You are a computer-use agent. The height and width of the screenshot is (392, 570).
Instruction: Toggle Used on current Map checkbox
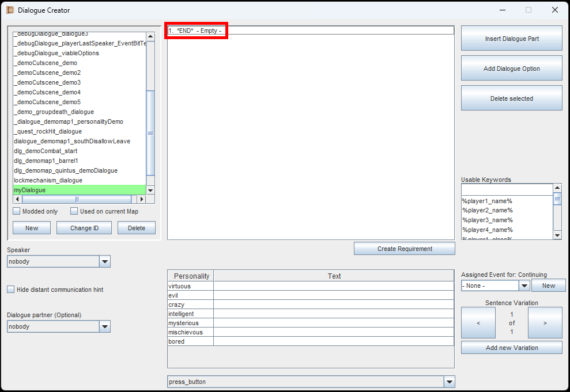[74, 211]
